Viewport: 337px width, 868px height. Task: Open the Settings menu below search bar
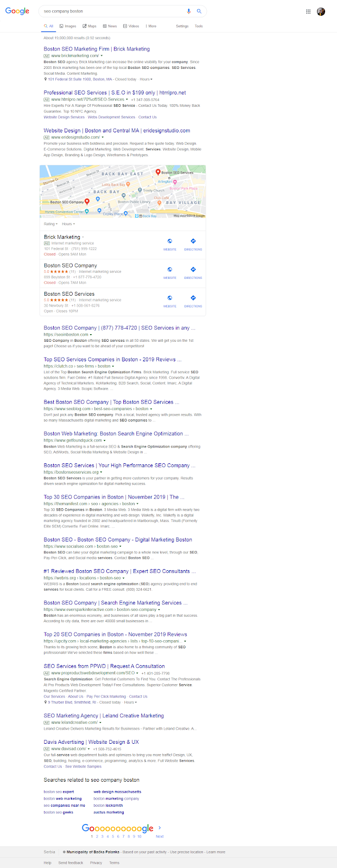point(182,26)
